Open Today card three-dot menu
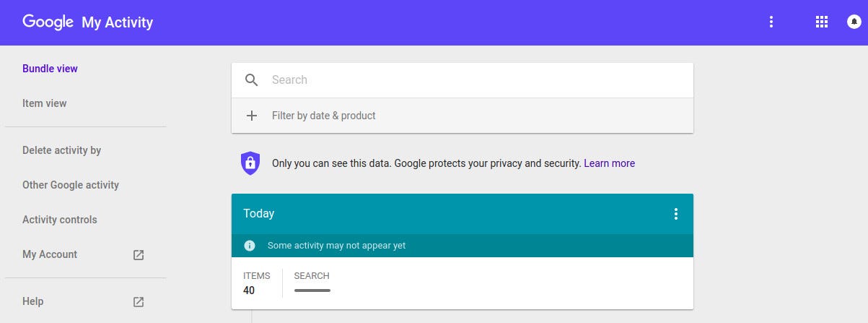This screenshot has height=323, width=868. 676,214
